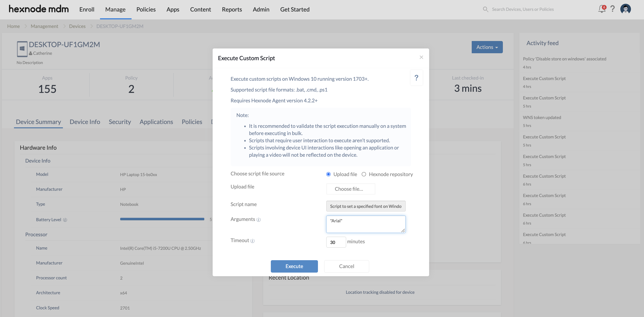Go to Management breadcrumb
This screenshot has height=317, width=644.
pos(44,26)
